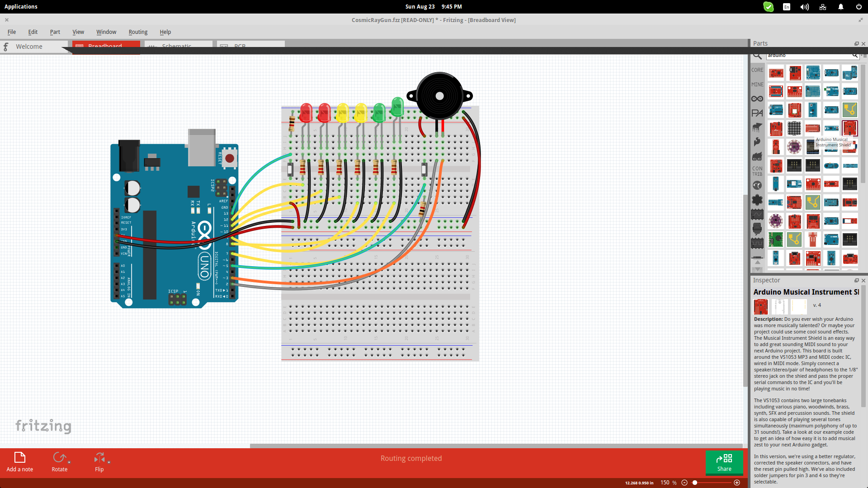The image size is (868, 488).
Task: Open the Rotate options dropdown arrow
Action: pos(69,462)
